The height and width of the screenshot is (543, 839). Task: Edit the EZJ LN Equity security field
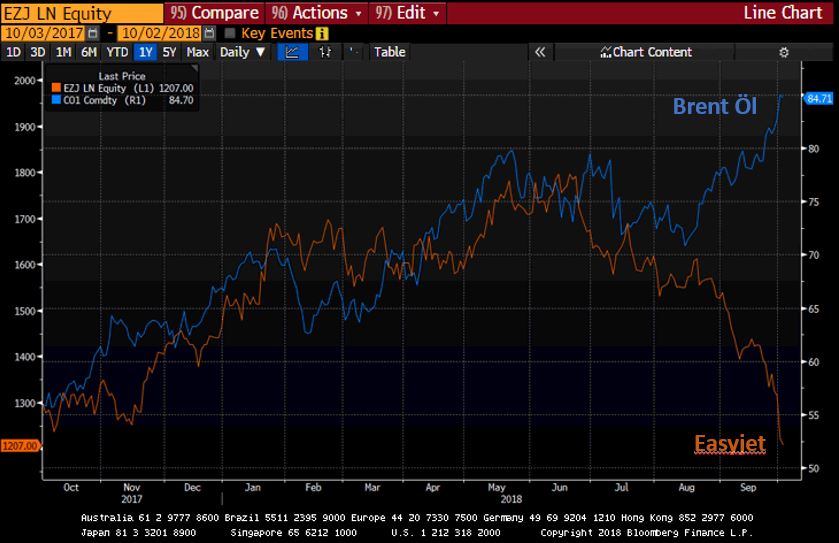tap(82, 13)
